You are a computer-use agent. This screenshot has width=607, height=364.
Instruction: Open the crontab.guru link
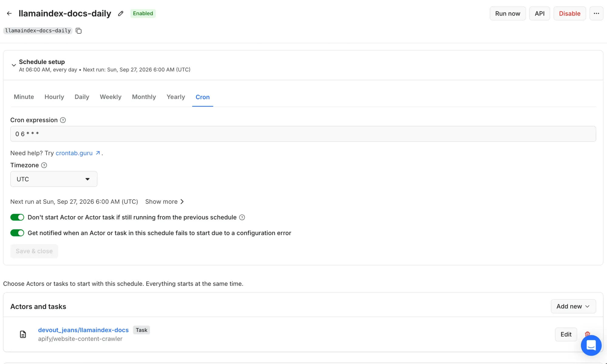[78, 153]
